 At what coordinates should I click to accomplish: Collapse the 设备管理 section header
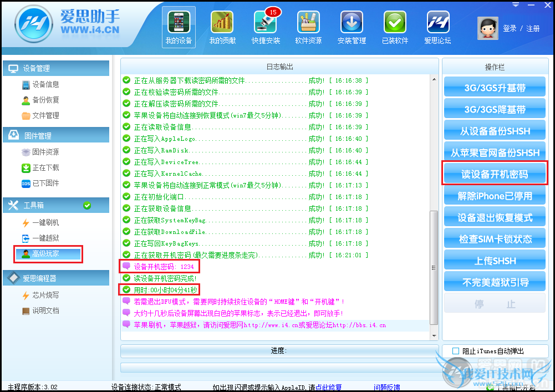(x=56, y=68)
